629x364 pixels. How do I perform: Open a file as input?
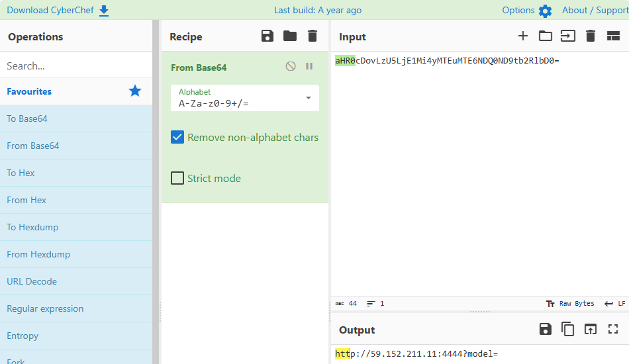[567, 36]
